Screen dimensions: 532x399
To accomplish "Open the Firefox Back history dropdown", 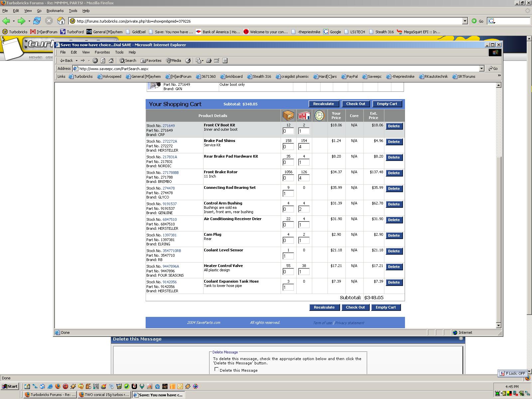I will pos(14,21).
